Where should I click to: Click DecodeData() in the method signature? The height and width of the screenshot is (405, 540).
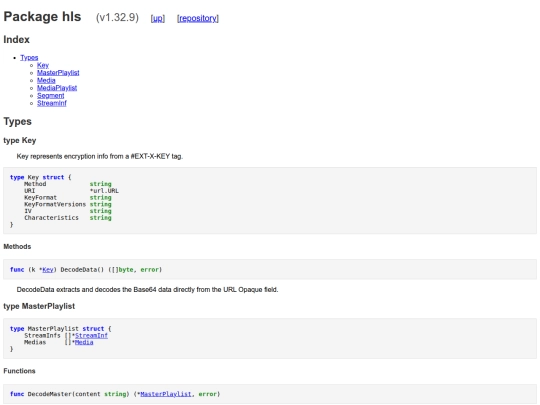click(x=82, y=270)
